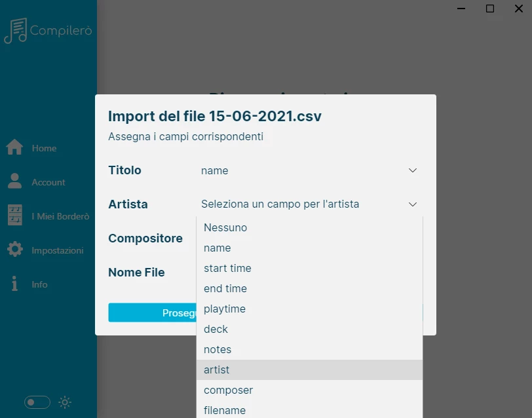Image resolution: width=532 pixels, height=418 pixels.
Task: Minimize the application window
Action: (x=461, y=9)
